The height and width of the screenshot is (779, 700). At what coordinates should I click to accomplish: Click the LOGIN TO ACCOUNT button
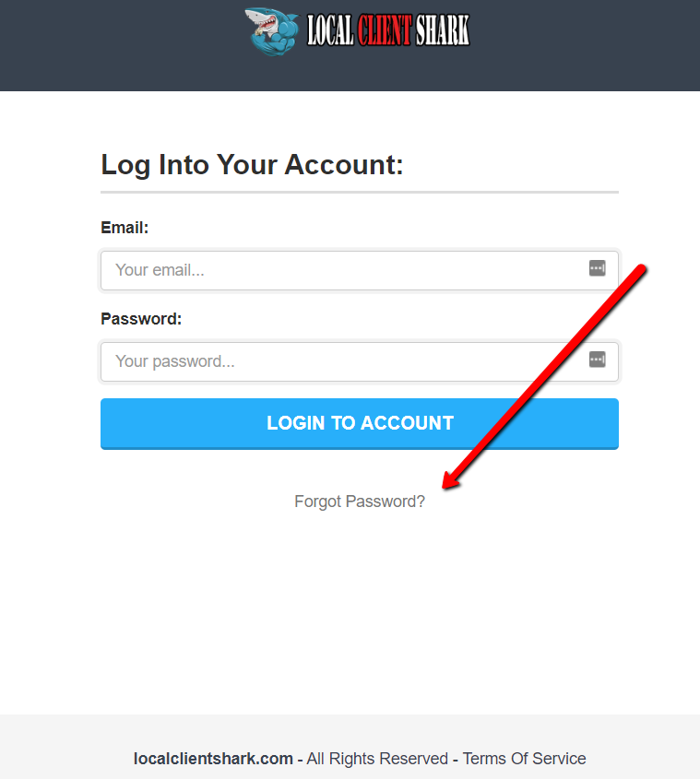click(360, 424)
